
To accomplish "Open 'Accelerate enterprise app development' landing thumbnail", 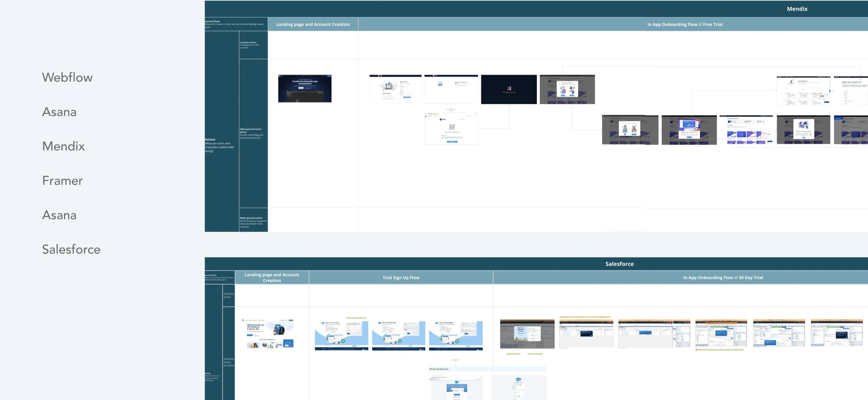I will click(304, 89).
